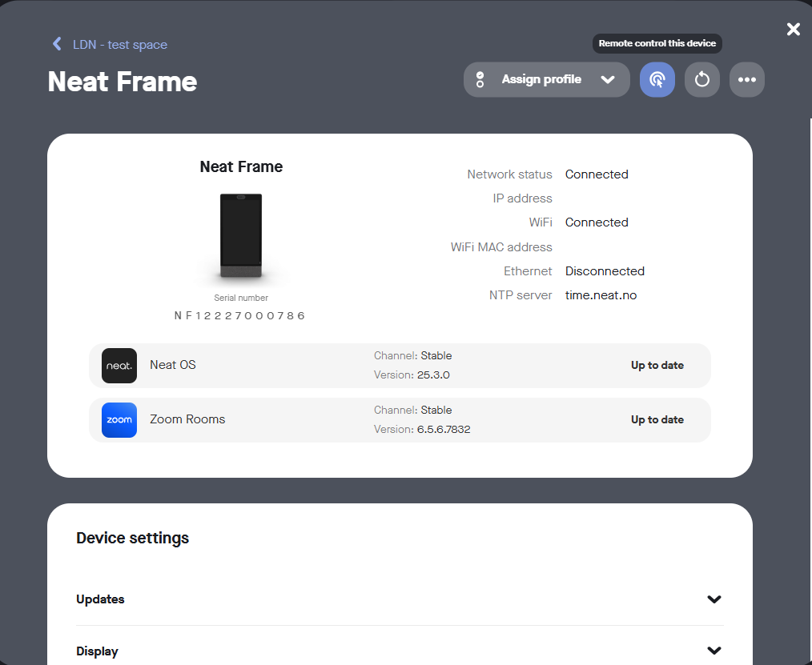Click the remote control device icon
The width and height of the screenshot is (812, 665).
[657, 80]
